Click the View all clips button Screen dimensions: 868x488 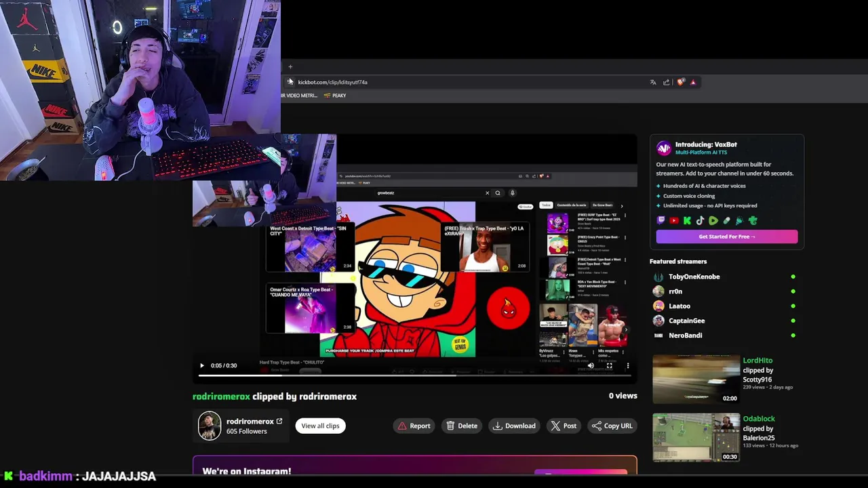pyautogui.click(x=320, y=426)
